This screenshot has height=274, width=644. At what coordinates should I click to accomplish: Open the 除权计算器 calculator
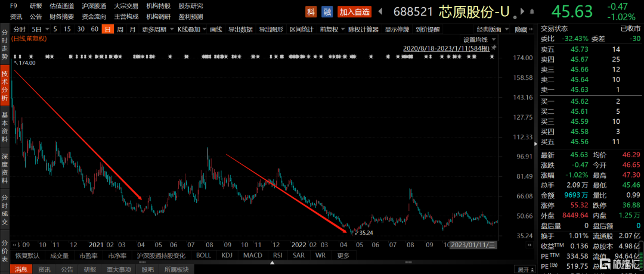364,30
